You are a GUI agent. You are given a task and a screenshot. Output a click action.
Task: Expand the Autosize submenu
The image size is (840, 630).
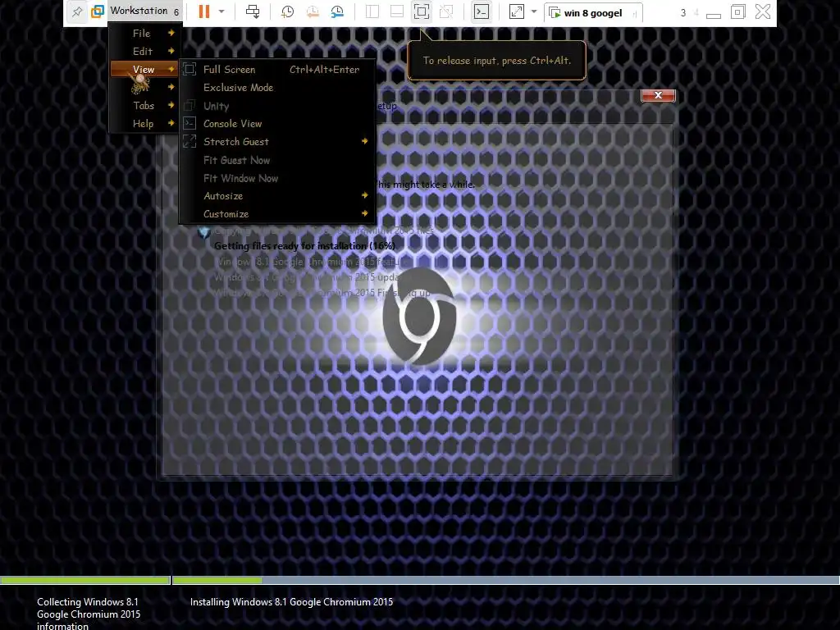coord(277,196)
